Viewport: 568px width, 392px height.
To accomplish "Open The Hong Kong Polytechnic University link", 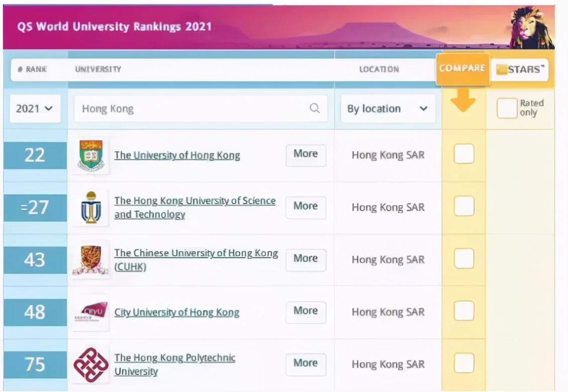I will 174,364.
